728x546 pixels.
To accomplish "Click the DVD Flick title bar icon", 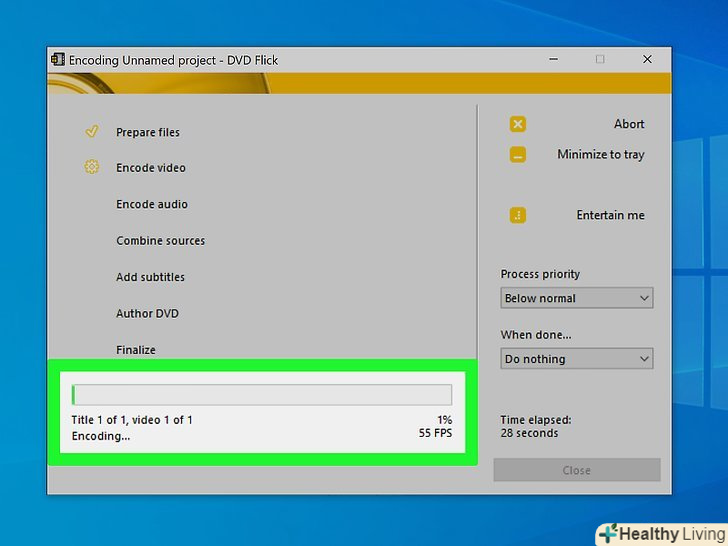I will 58,59.
